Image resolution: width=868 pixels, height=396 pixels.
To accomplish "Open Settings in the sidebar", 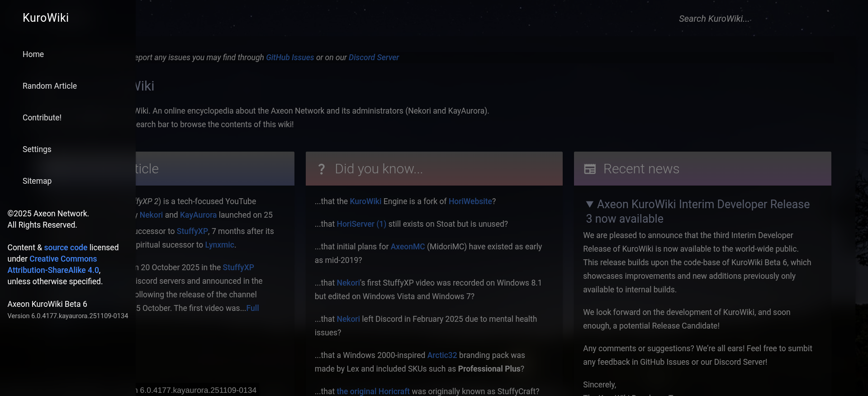I will 37,149.
